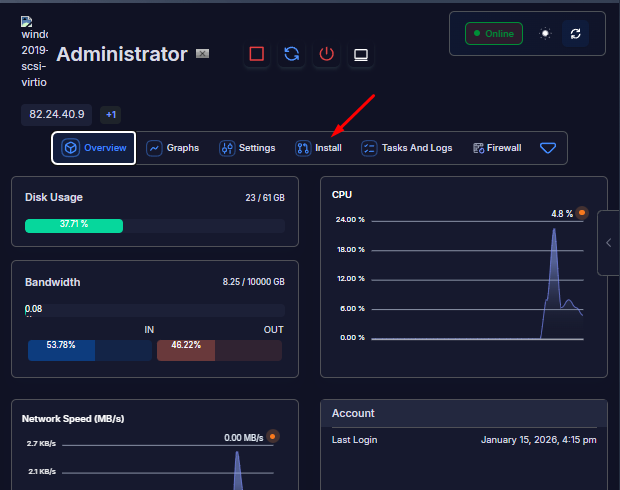Click the refresh icon beside the theme toggle
Image resolution: width=620 pixels, height=490 pixels.
(x=575, y=33)
